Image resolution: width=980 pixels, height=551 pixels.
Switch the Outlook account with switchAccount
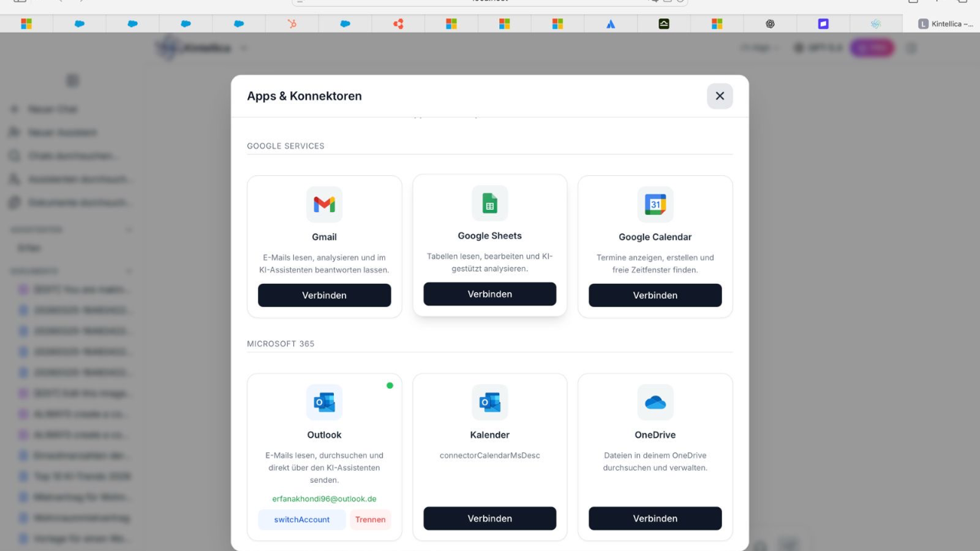(x=302, y=520)
